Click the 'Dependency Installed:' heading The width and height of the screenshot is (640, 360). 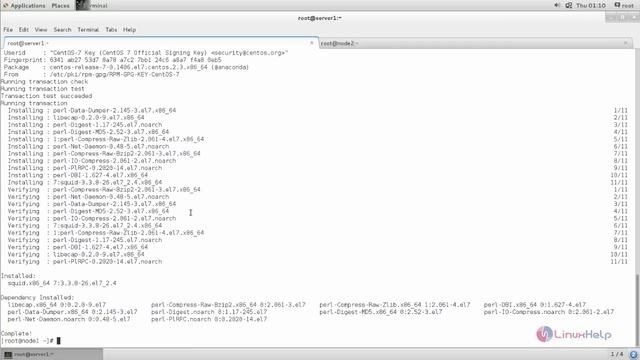(38, 298)
